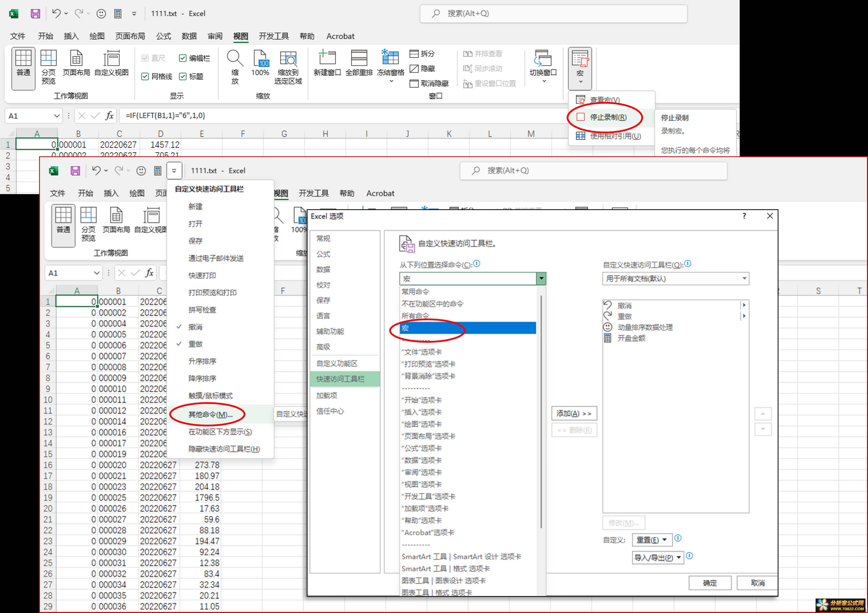The height and width of the screenshot is (613, 868).
Task: Click 拆分 window command
Action: [422, 54]
